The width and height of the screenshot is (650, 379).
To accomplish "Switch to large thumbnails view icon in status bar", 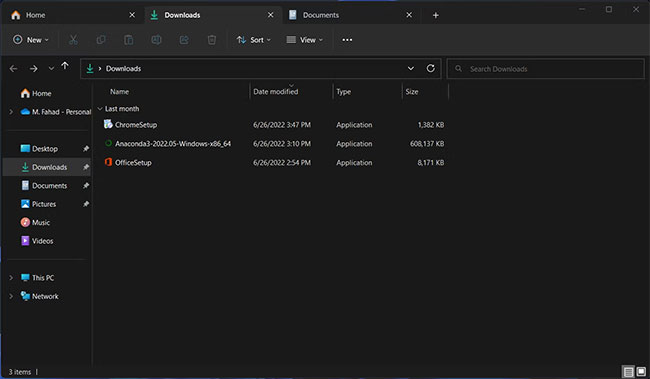I will pos(641,372).
